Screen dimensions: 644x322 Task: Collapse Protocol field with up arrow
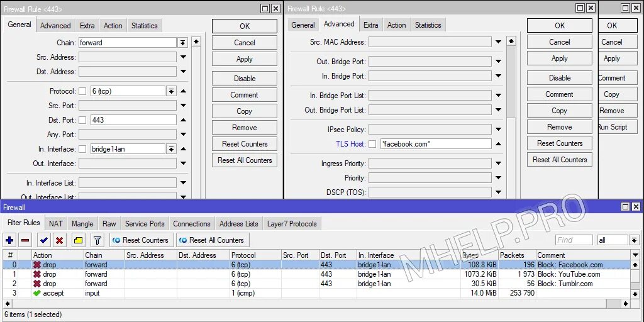[184, 91]
